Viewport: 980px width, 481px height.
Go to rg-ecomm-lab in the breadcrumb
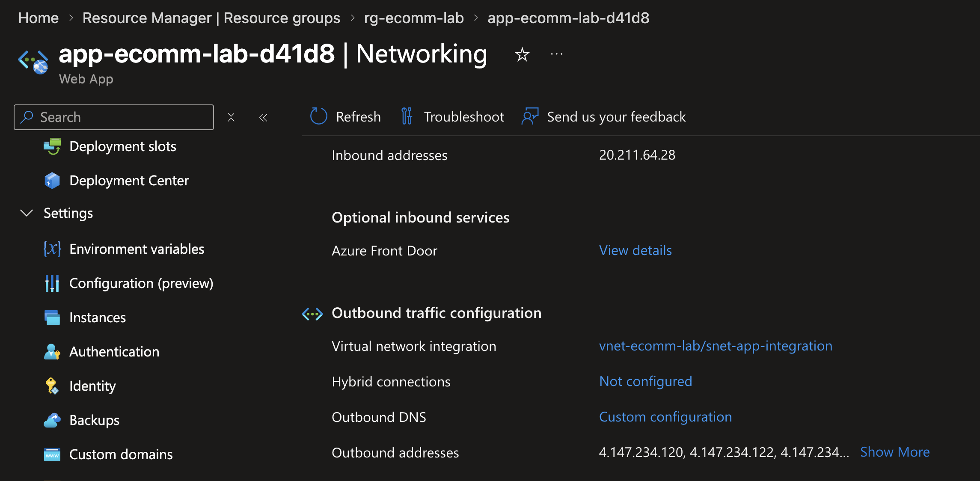point(414,18)
